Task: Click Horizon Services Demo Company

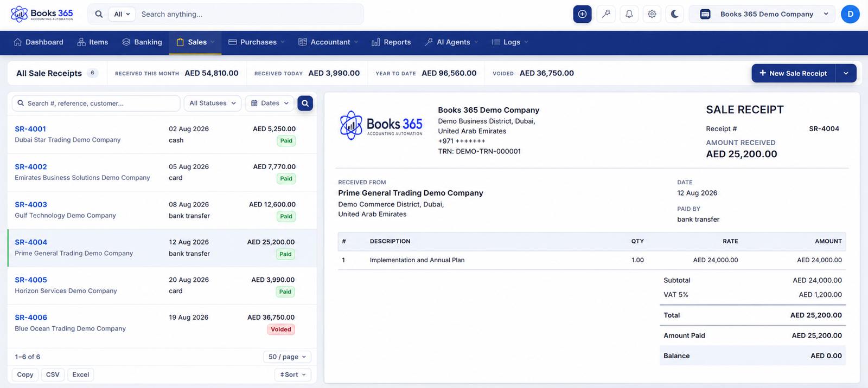Action: [66, 291]
